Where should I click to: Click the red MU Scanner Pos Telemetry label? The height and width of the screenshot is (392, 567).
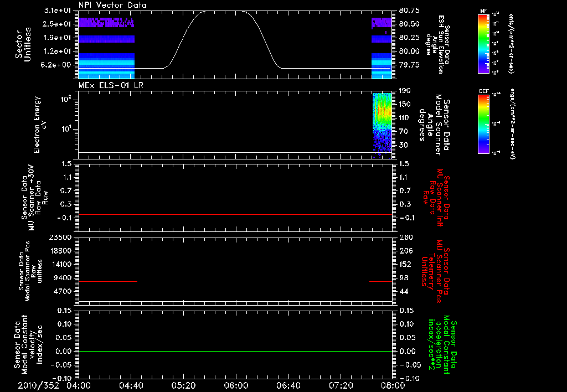pos(435,271)
